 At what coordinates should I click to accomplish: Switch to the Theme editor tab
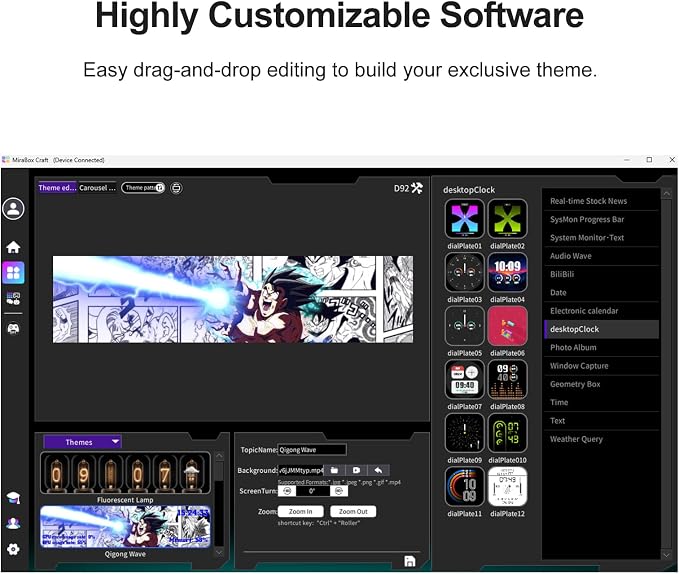pyautogui.click(x=58, y=188)
